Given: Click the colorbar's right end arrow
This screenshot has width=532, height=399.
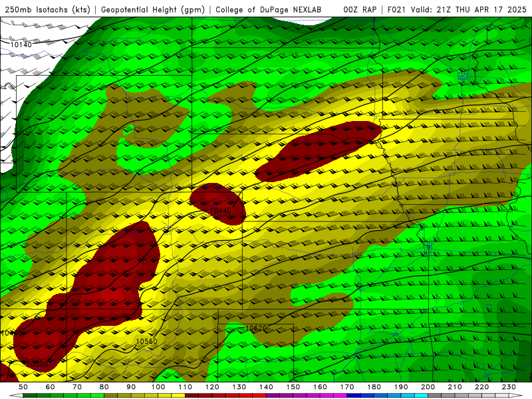Looking at the screenshot, I should tap(516, 395).
